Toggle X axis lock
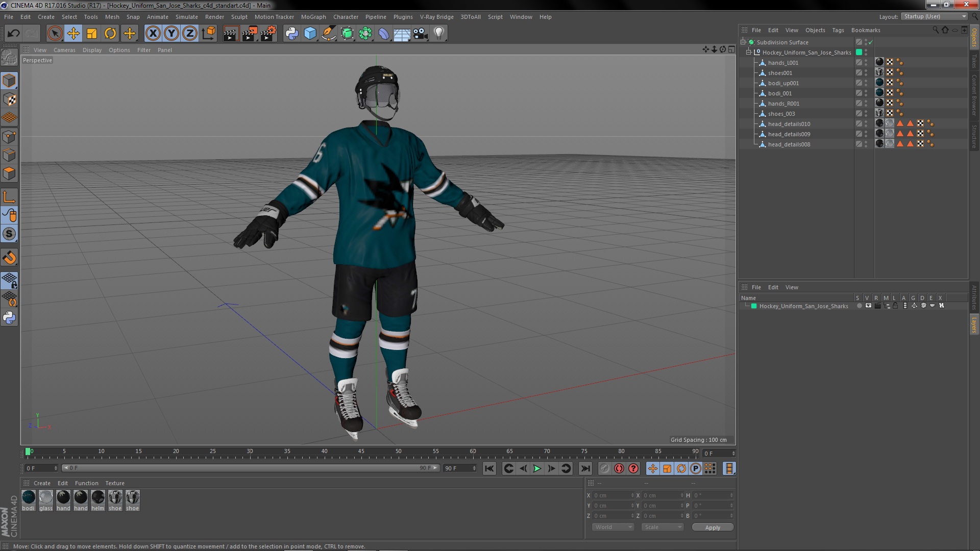 [153, 34]
